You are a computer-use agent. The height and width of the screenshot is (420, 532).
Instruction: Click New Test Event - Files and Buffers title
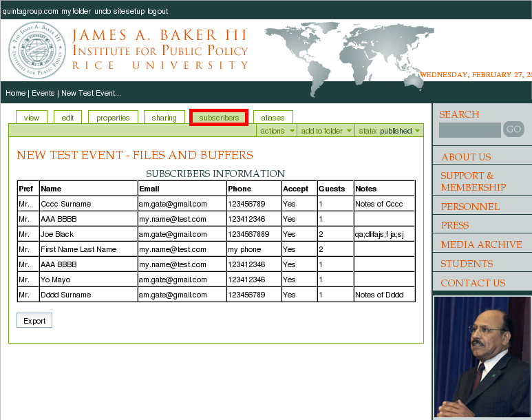pyautogui.click(x=135, y=155)
